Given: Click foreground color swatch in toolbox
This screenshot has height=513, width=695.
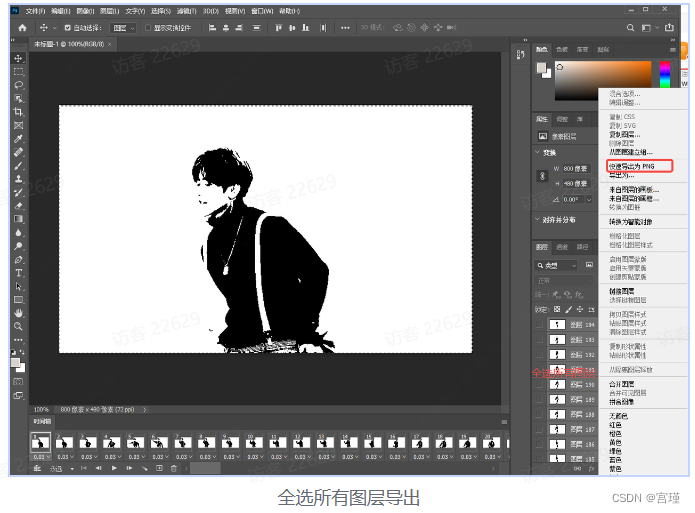Looking at the screenshot, I should tap(15, 363).
